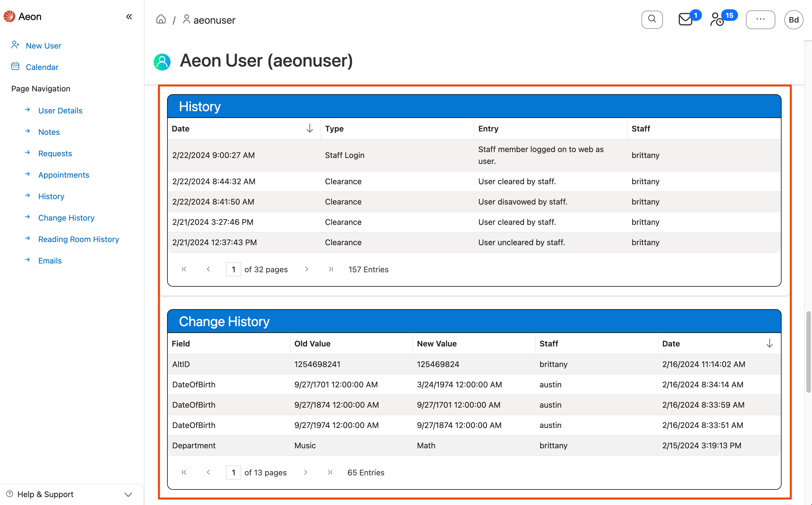Select Change History in Page Navigation

(x=66, y=218)
